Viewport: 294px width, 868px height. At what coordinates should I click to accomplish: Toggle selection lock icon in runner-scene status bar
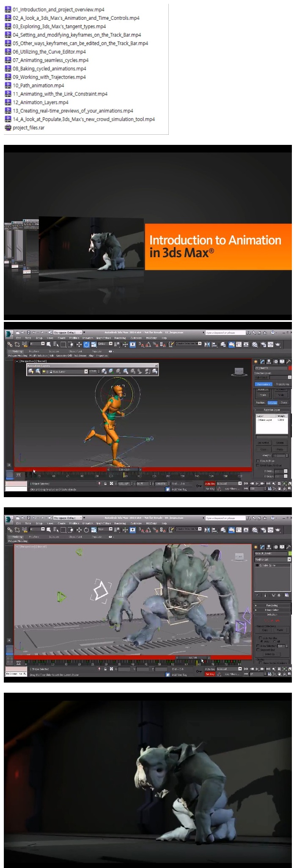coord(105,483)
